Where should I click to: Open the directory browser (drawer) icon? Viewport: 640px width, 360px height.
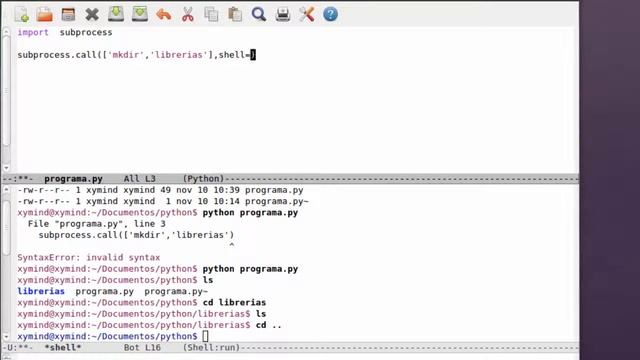[x=68, y=14]
